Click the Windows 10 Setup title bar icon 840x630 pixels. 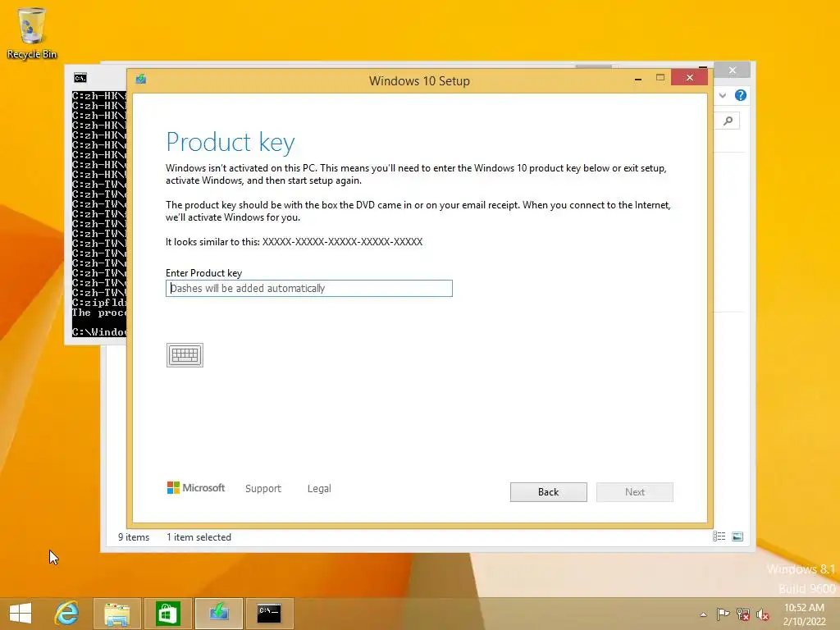click(141, 80)
